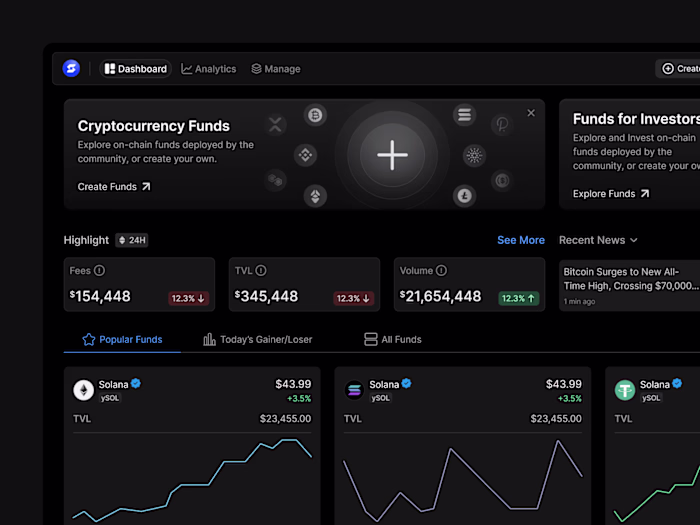Select the faded dollar coin icon

click(x=502, y=180)
